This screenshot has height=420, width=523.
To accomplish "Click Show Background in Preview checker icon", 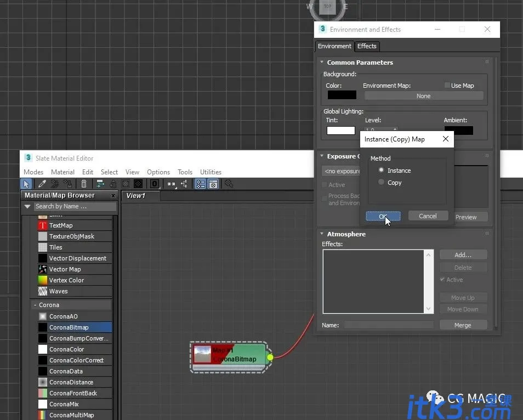I will point(138,184).
